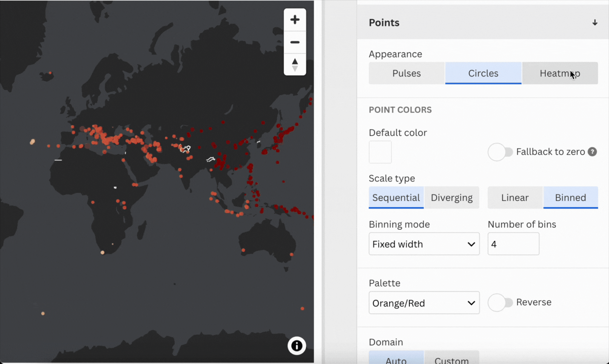Screen dimensions: 609x364
Task: Enable the Reverse palette toggle
Action: pos(500,302)
